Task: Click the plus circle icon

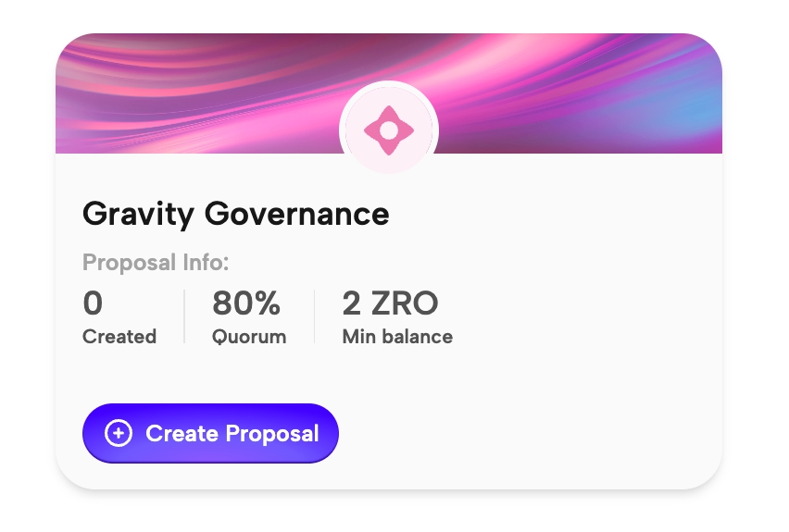Action: [119, 433]
